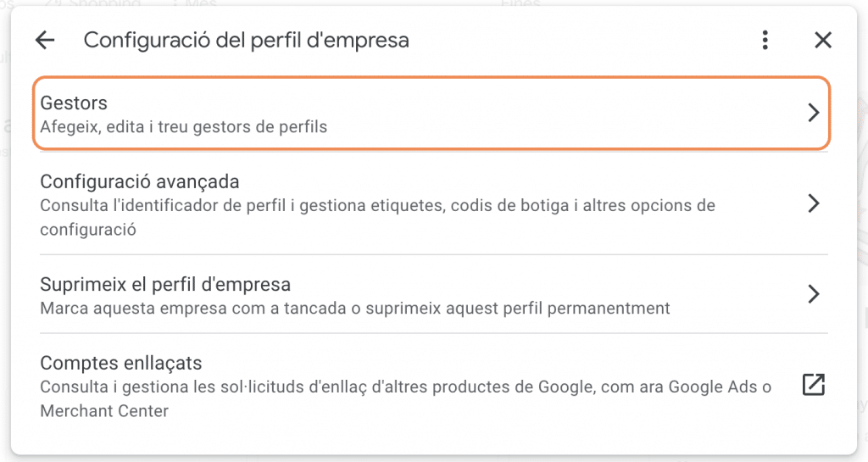Click the 'Merchant Center' text in last row
The width and height of the screenshot is (868, 462).
click(x=104, y=411)
